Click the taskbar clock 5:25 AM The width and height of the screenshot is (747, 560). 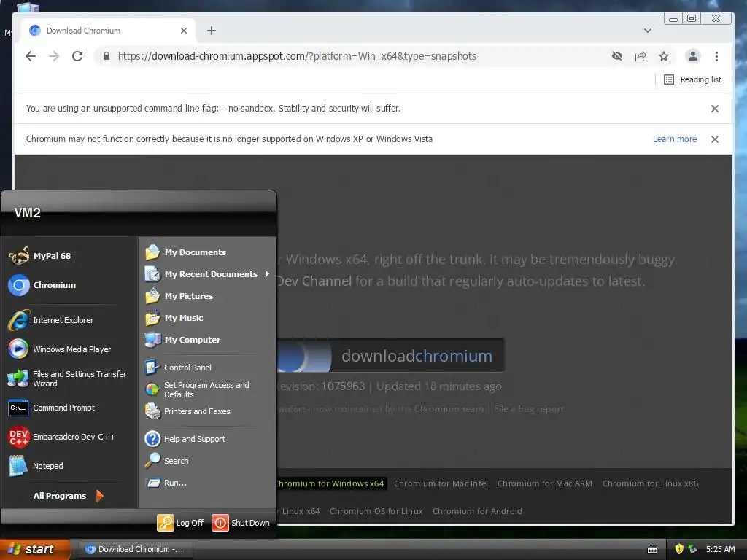720,549
